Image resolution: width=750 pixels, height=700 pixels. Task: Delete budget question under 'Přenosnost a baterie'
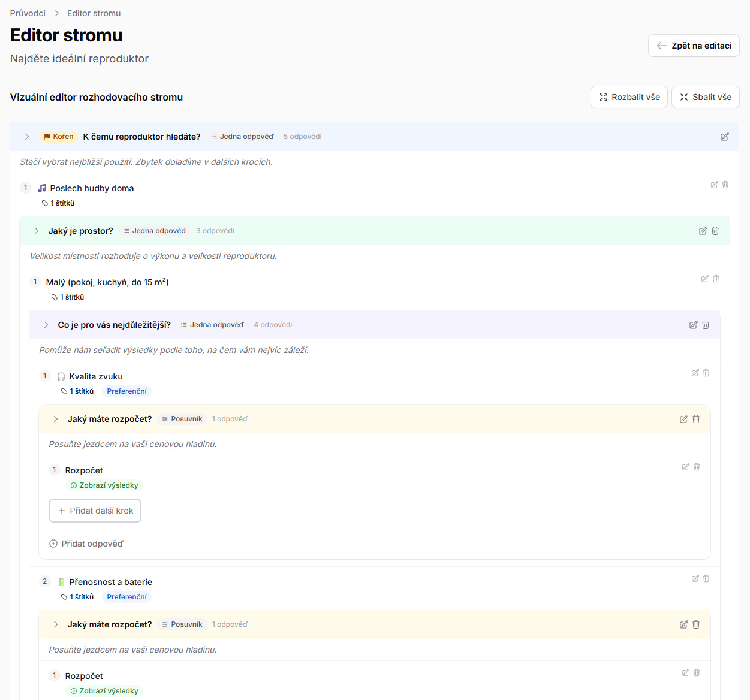point(696,624)
